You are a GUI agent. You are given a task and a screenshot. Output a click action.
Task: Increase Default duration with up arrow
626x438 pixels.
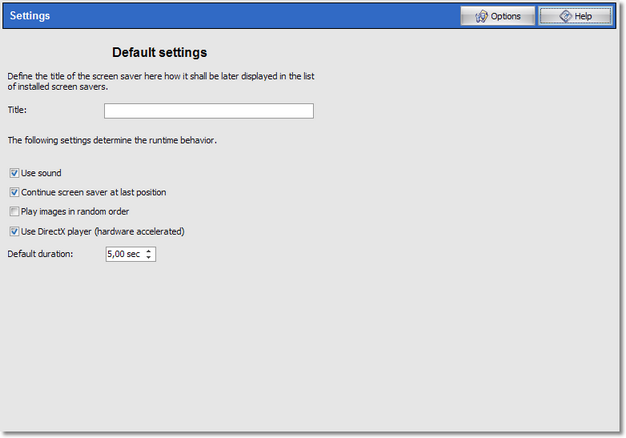(x=149, y=251)
